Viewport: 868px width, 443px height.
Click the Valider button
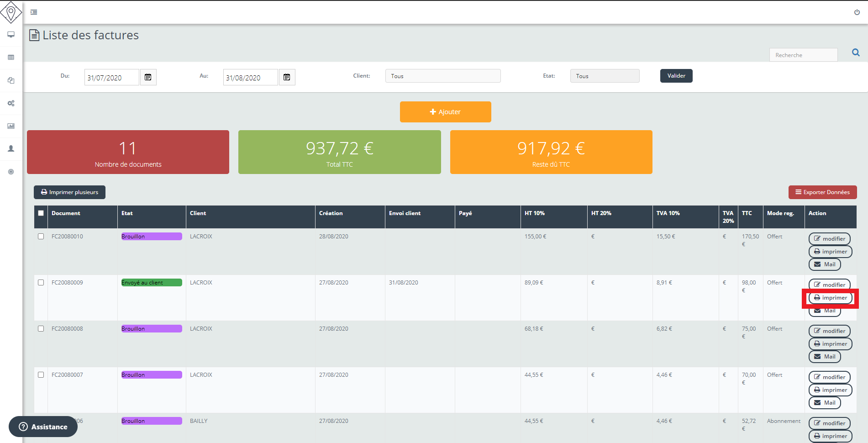[676, 76]
